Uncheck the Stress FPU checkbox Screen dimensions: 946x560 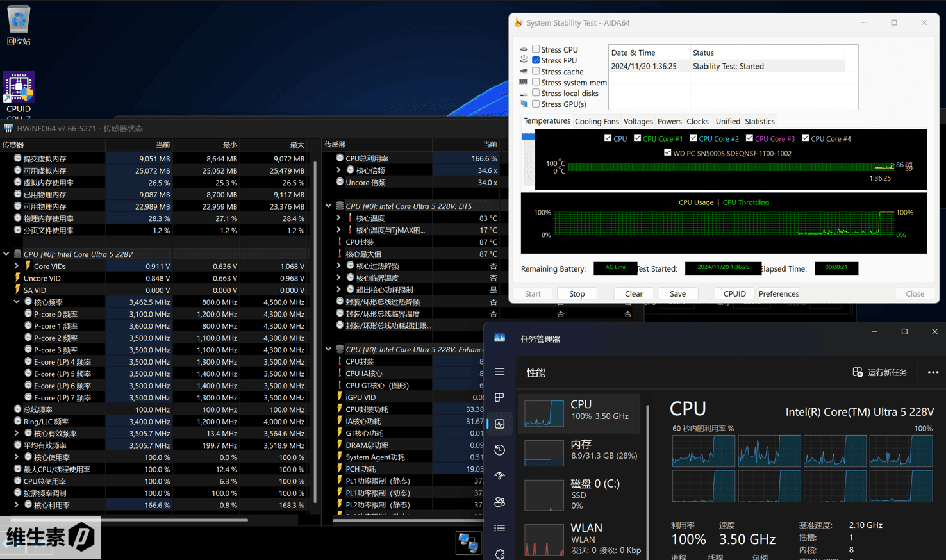click(536, 60)
